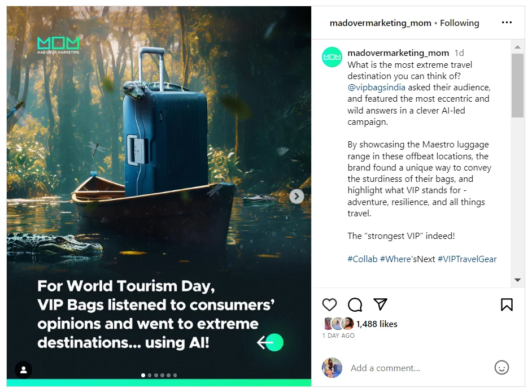The width and height of the screenshot is (532, 392).
Task: Click the caption scrollbar down arrow
Action: pos(517,280)
